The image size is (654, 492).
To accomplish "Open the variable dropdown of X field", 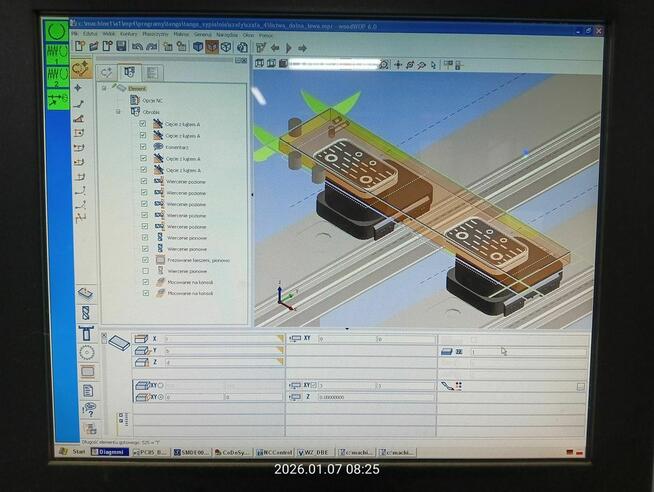I will pos(279,339).
